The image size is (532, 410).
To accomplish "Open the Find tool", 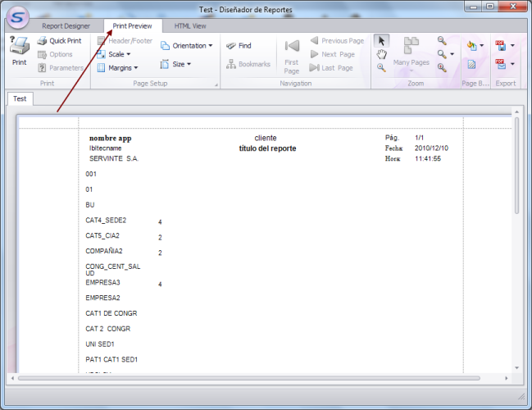I will [x=239, y=46].
